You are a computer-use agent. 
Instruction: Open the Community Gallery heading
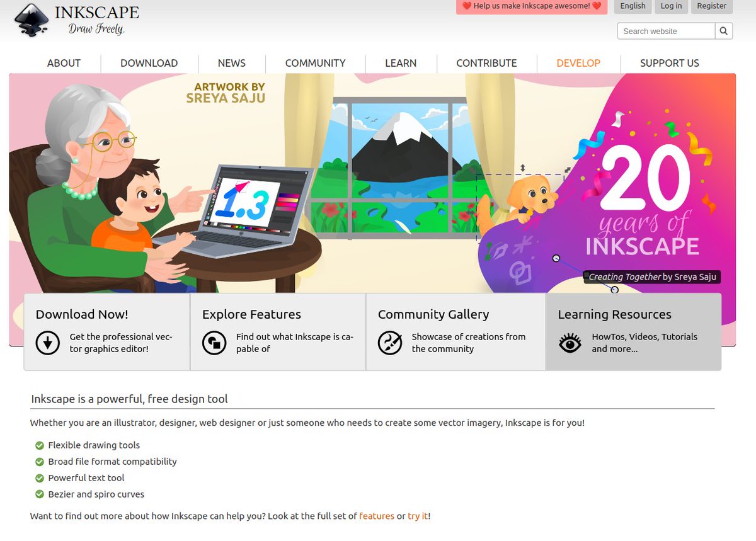[x=433, y=314]
